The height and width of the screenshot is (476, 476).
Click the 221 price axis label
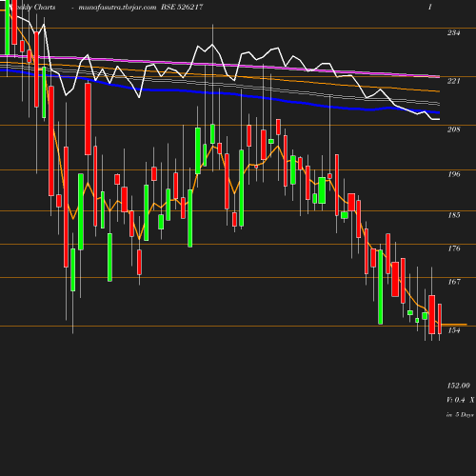[453, 81]
